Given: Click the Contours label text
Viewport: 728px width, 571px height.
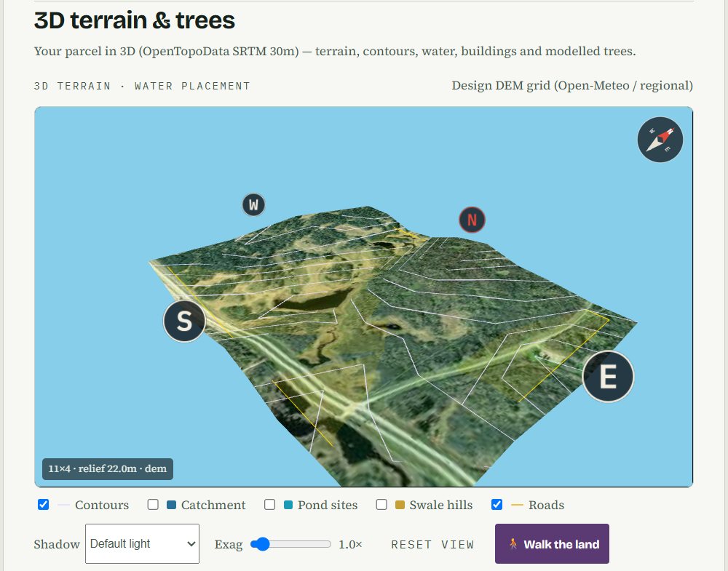Looking at the screenshot, I should tap(102, 505).
